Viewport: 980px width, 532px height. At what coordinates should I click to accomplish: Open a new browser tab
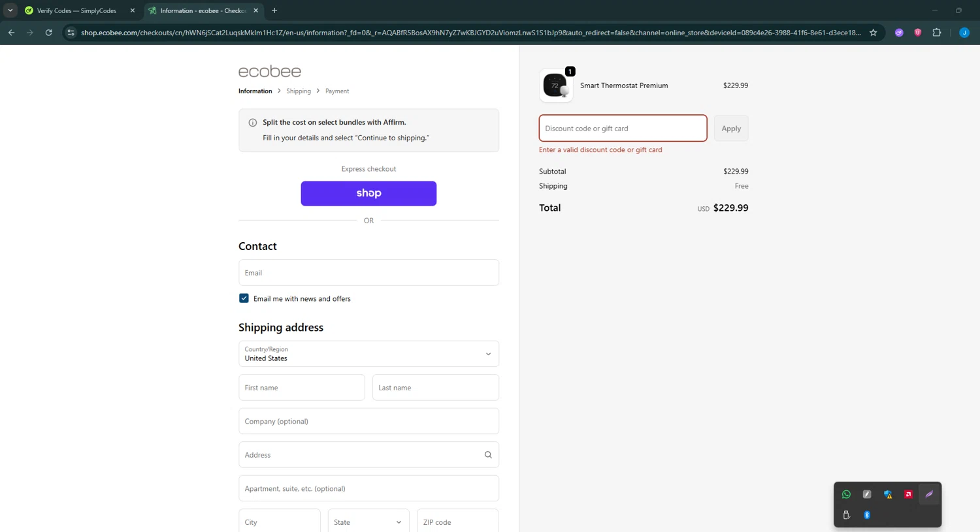point(274,10)
